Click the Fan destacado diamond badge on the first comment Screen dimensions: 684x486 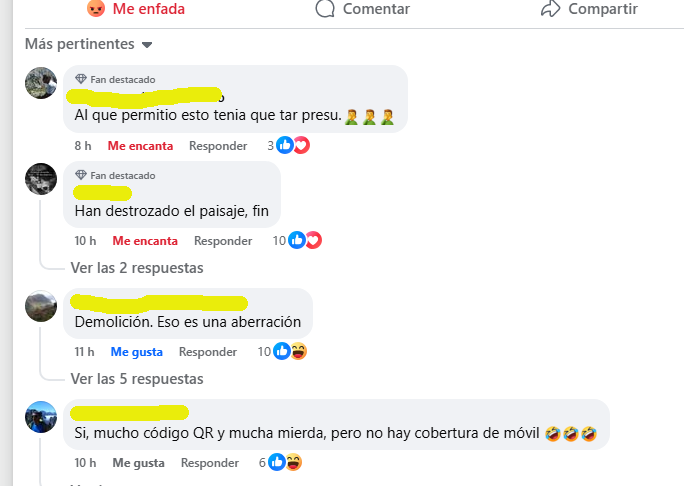pos(81,79)
